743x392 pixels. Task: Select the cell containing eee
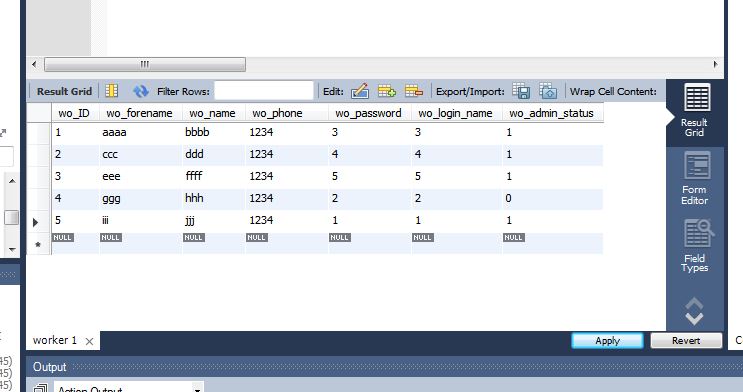[x=140, y=176]
